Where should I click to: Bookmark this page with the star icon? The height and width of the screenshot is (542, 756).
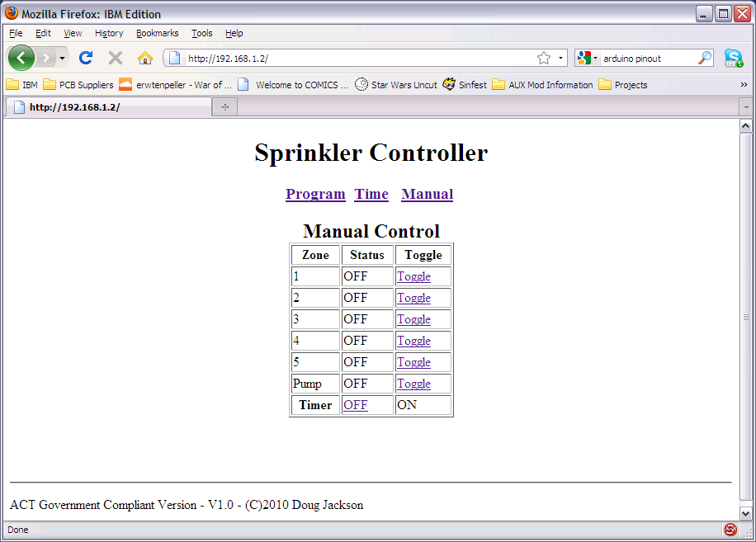point(544,59)
